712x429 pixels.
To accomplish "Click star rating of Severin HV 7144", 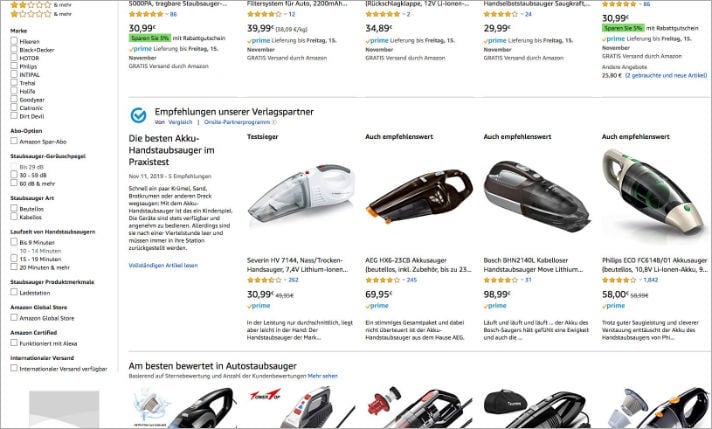I will tap(264, 280).
